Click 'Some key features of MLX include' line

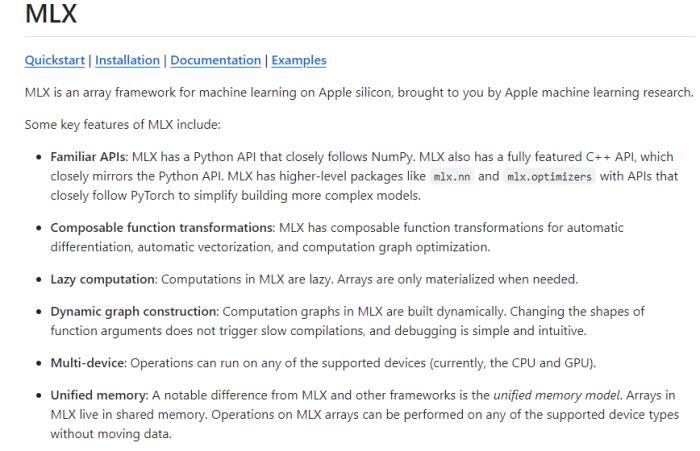point(123,125)
